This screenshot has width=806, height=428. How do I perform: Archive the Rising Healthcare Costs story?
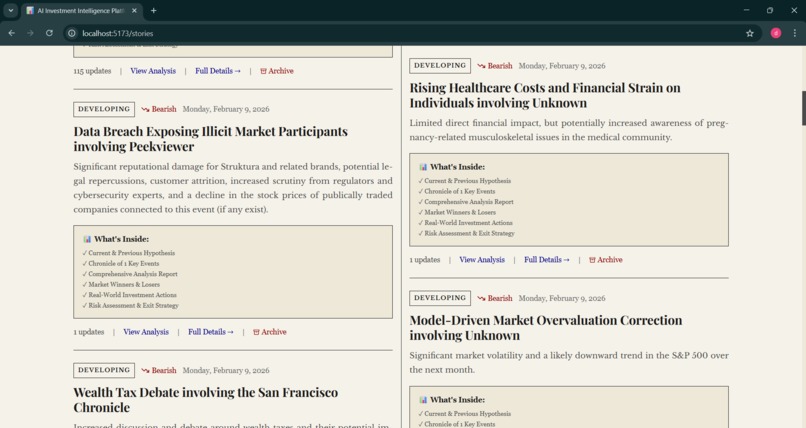click(606, 260)
